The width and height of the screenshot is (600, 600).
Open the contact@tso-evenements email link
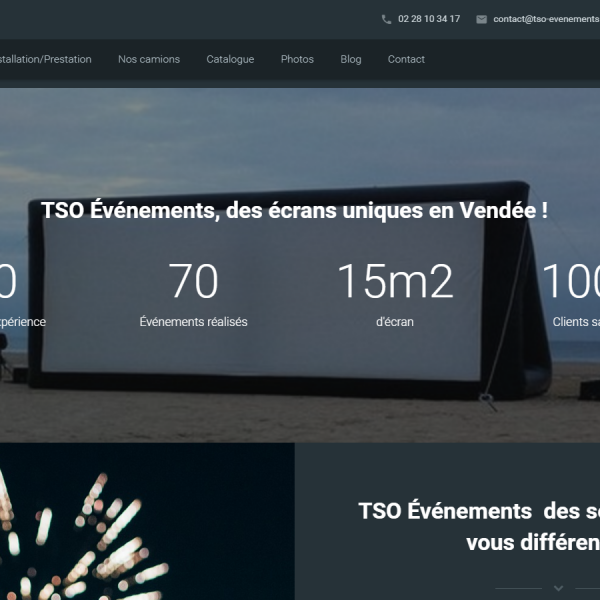[545, 19]
